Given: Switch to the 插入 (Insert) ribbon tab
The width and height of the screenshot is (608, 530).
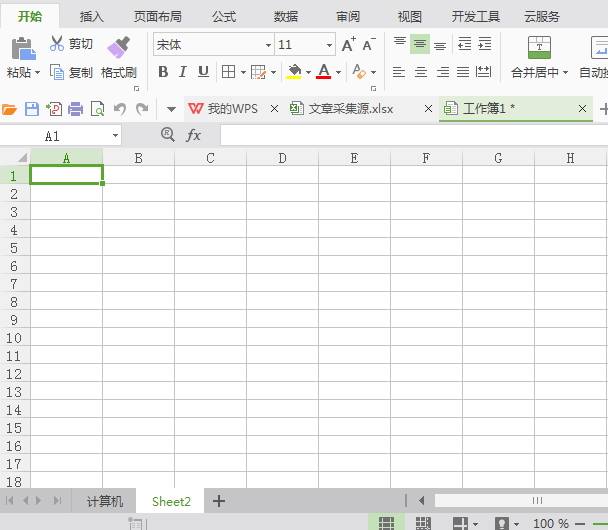Looking at the screenshot, I should pos(92,16).
